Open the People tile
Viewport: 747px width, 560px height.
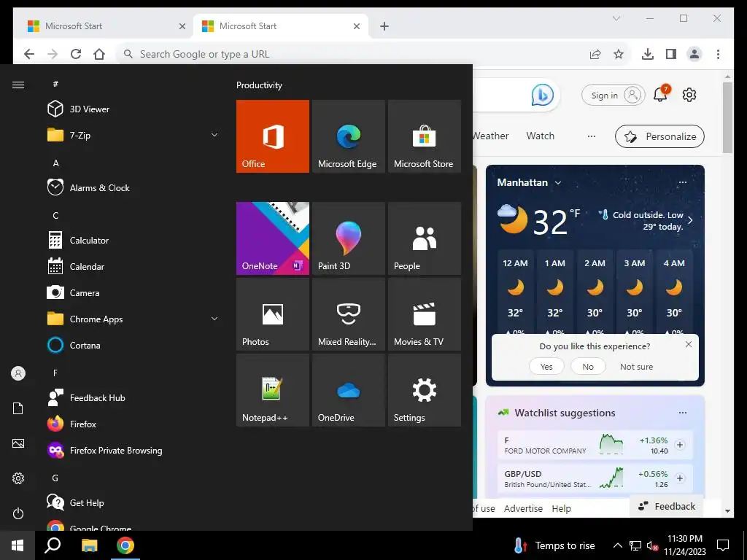pyautogui.click(x=425, y=238)
